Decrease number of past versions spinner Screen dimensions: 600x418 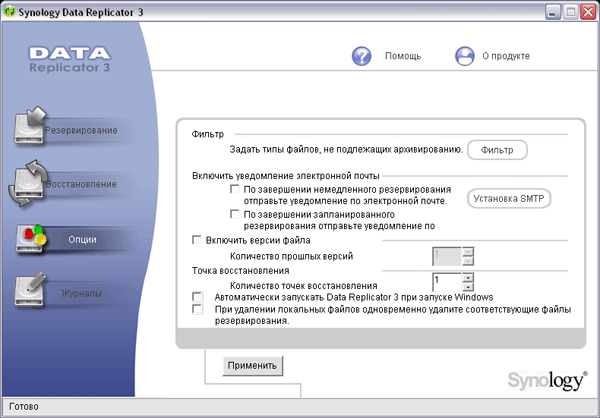pyautogui.click(x=468, y=261)
